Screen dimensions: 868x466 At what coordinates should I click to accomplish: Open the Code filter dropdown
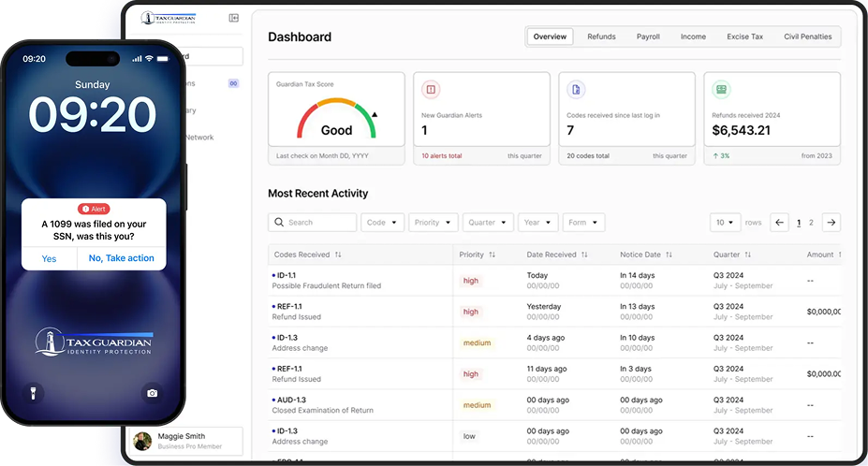click(x=383, y=223)
